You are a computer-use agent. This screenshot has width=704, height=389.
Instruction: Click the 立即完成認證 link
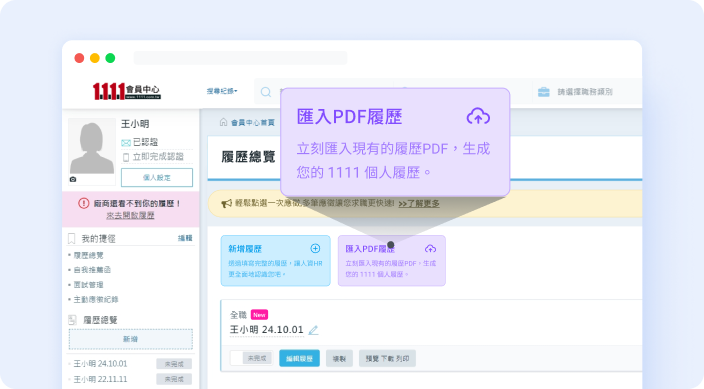[158, 157]
